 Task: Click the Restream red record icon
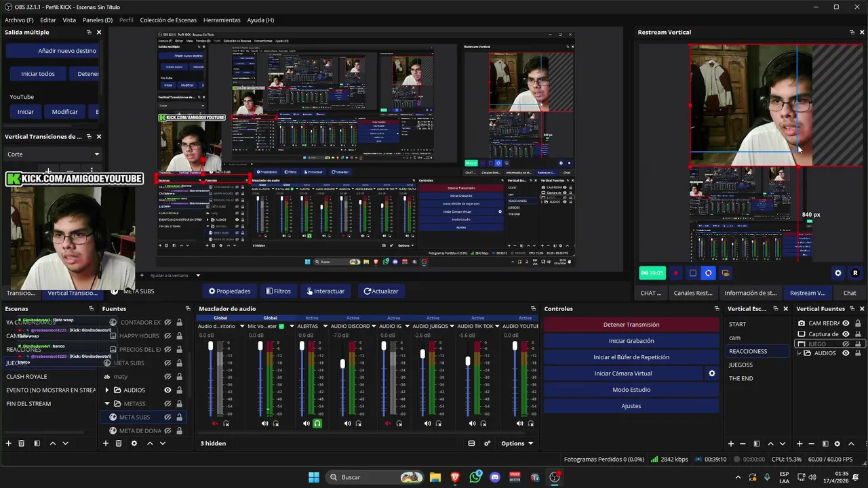tap(675, 273)
